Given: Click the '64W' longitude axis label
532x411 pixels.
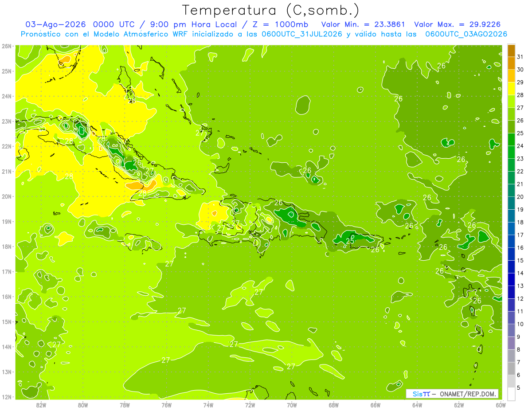Looking at the screenshot, I should pos(417,405).
